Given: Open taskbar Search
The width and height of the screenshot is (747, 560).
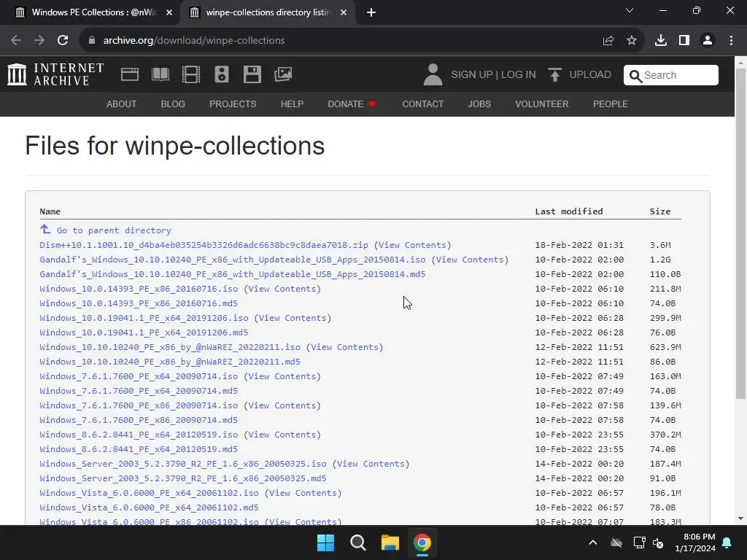Looking at the screenshot, I should coord(357,542).
